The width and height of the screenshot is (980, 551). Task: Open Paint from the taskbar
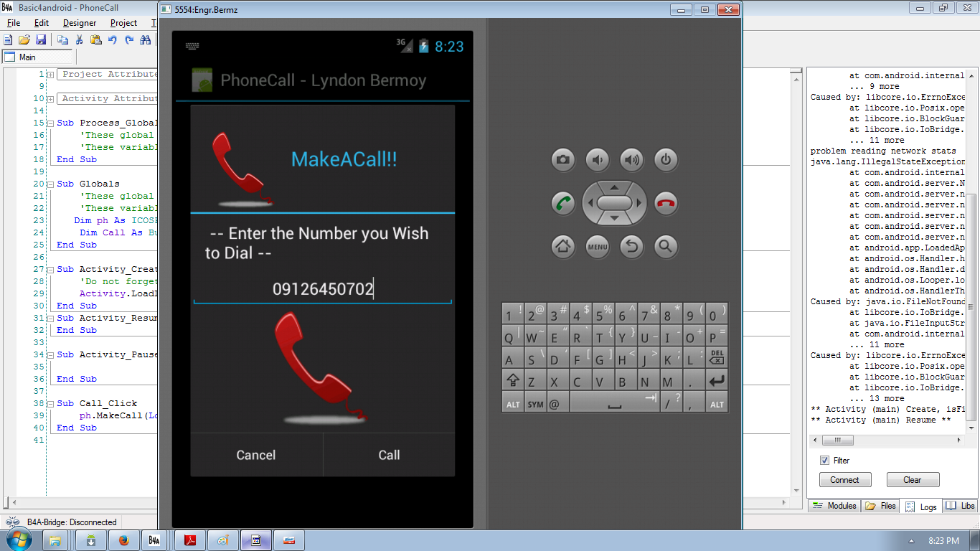point(223,540)
